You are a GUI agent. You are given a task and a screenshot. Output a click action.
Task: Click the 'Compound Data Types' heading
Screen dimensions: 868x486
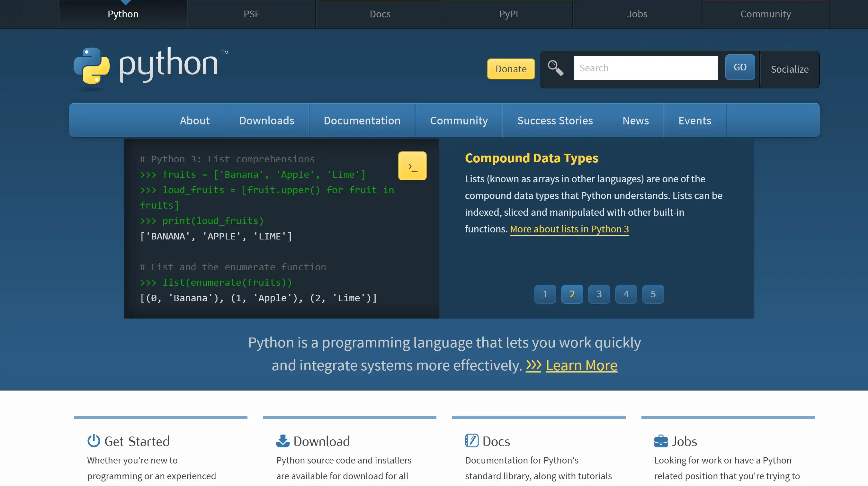tap(532, 158)
